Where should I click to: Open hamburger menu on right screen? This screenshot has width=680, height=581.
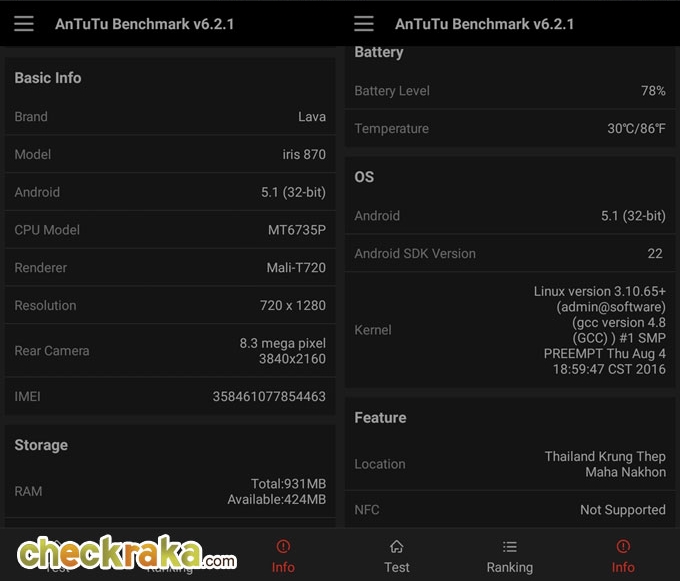pyautogui.click(x=363, y=23)
